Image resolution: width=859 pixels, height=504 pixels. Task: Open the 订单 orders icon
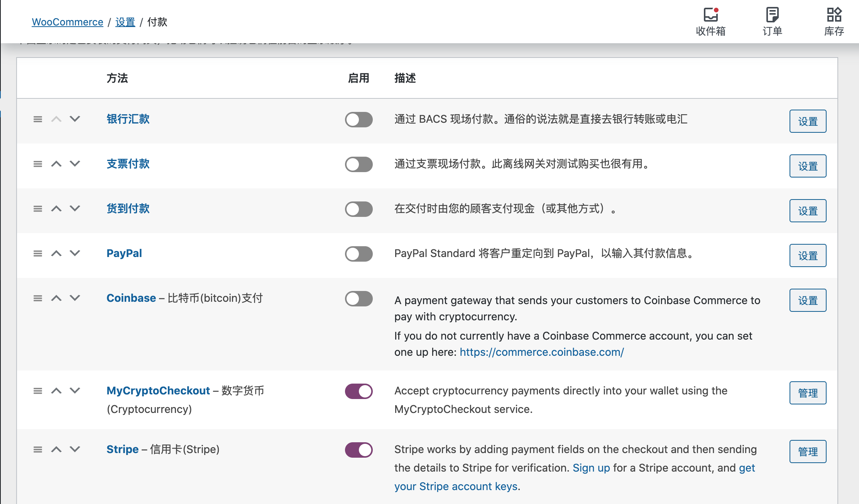[772, 22]
